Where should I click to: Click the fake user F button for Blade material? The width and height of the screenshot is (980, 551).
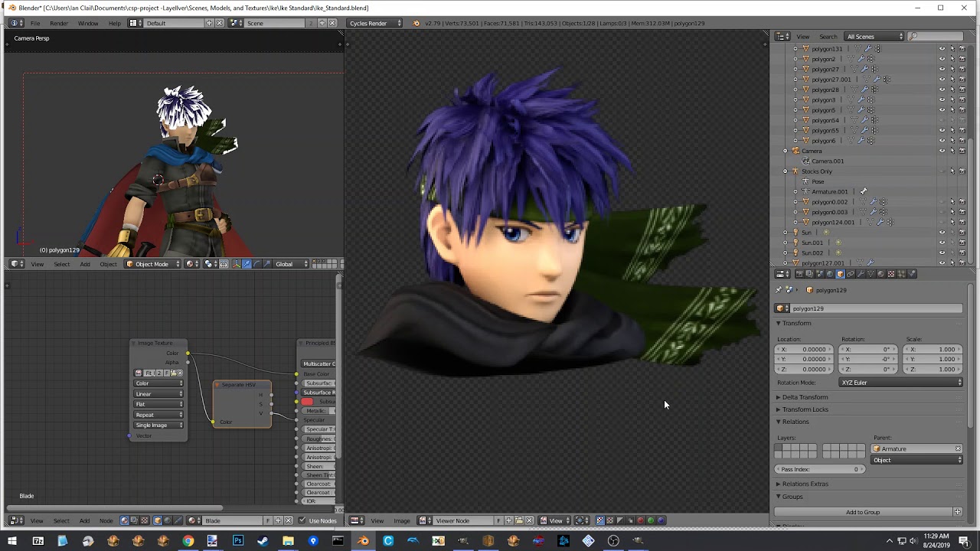point(268,521)
